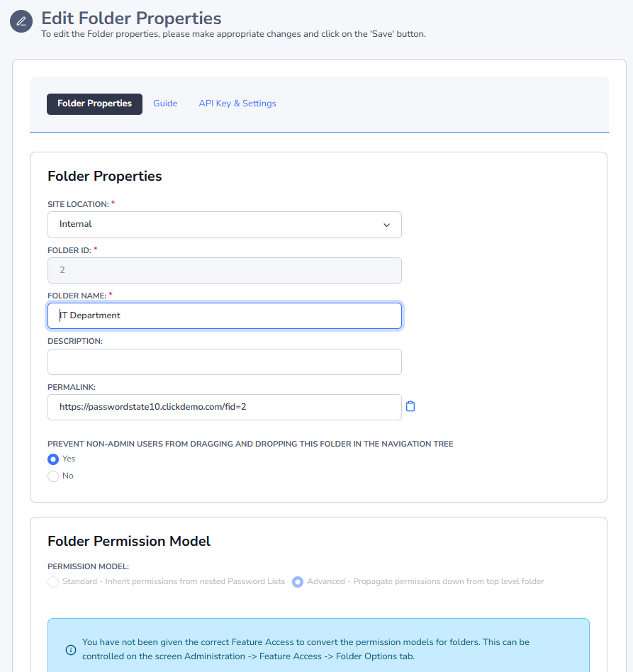Open the Guide tab
The height and width of the screenshot is (672, 633).
[165, 103]
